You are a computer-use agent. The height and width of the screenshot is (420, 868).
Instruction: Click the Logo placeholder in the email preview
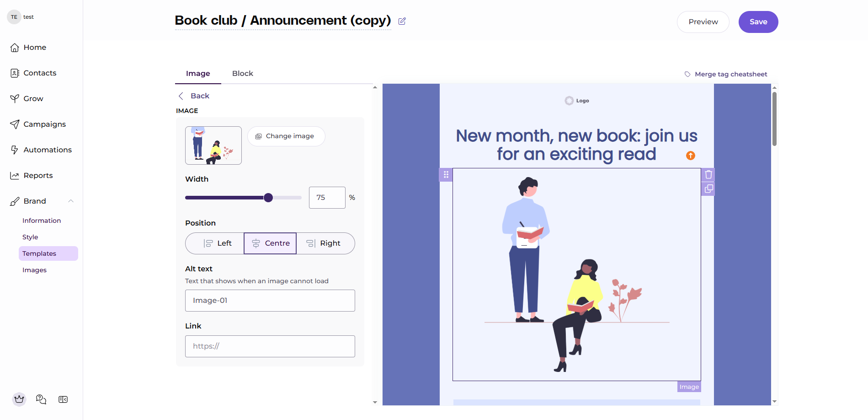[577, 101]
